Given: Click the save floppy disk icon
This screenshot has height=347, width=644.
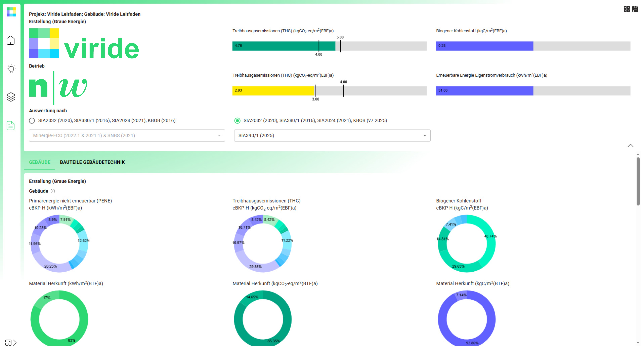Looking at the screenshot, I should point(635,9).
